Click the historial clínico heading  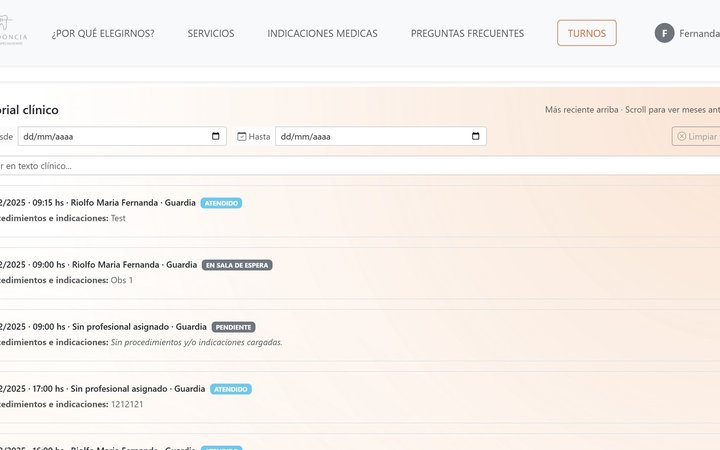pos(29,110)
